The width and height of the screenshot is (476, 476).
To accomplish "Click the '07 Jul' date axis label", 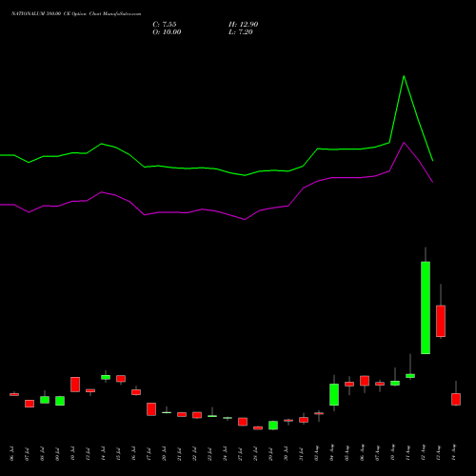I will coord(28,453).
